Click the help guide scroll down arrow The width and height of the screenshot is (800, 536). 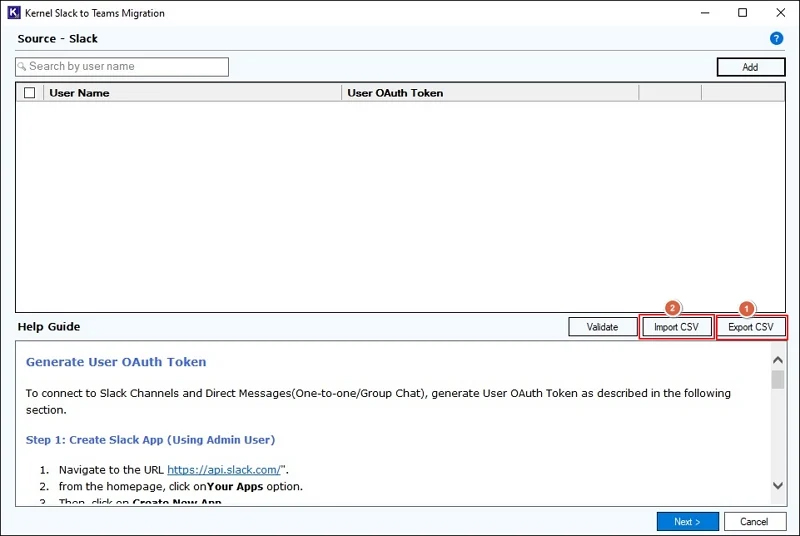(778, 486)
